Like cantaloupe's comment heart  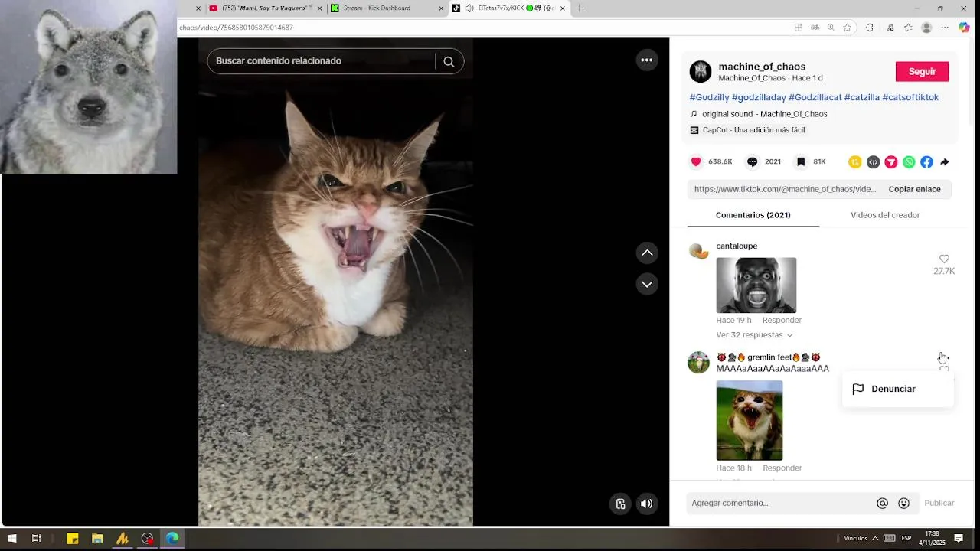(944, 259)
